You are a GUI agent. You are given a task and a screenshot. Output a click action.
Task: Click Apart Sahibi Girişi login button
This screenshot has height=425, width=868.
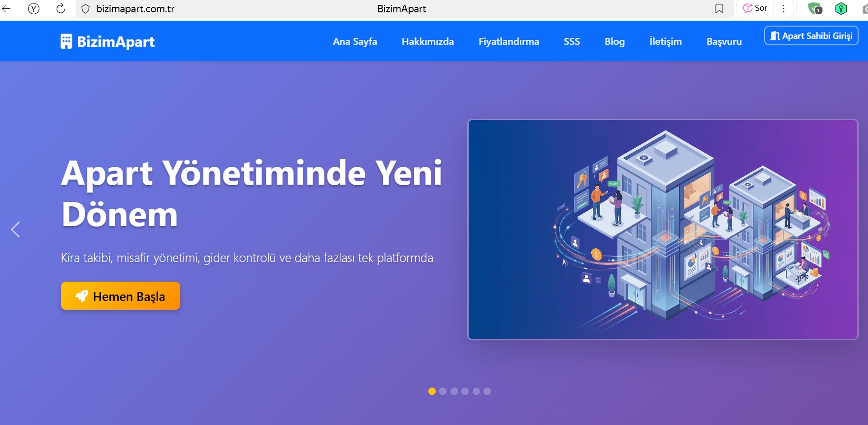tap(811, 35)
